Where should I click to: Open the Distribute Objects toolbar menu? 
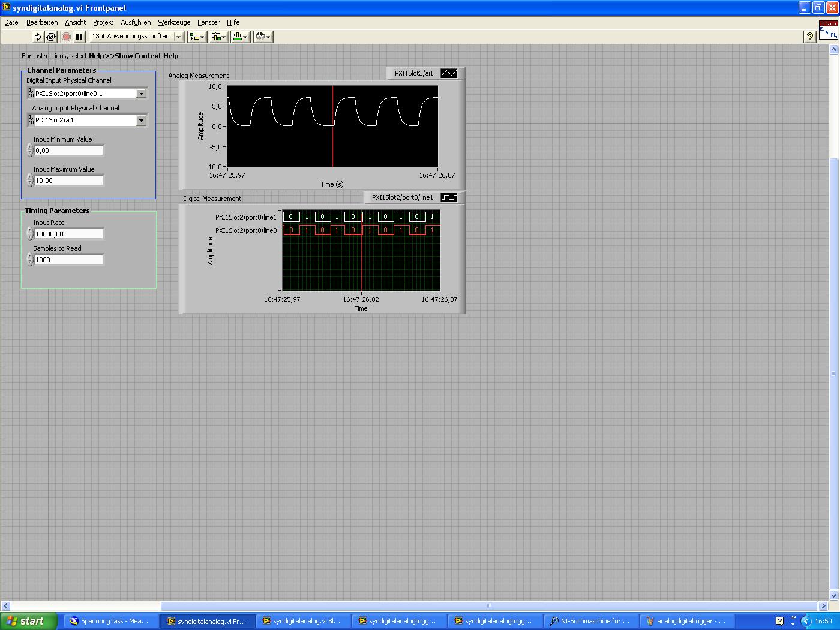218,37
